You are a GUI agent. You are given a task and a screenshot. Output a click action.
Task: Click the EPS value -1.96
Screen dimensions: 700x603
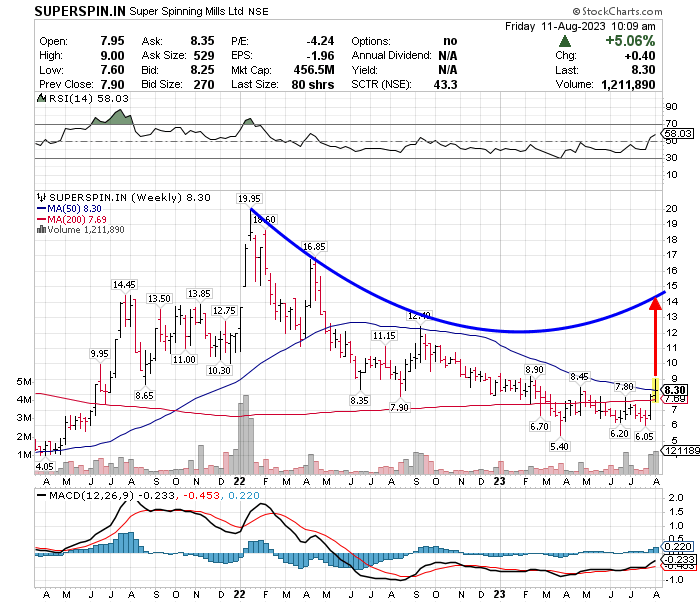321,56
